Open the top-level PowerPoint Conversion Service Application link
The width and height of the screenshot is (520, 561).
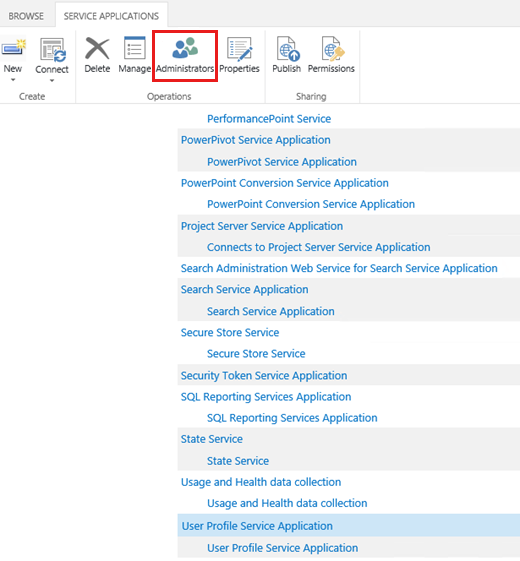[285, 183]
